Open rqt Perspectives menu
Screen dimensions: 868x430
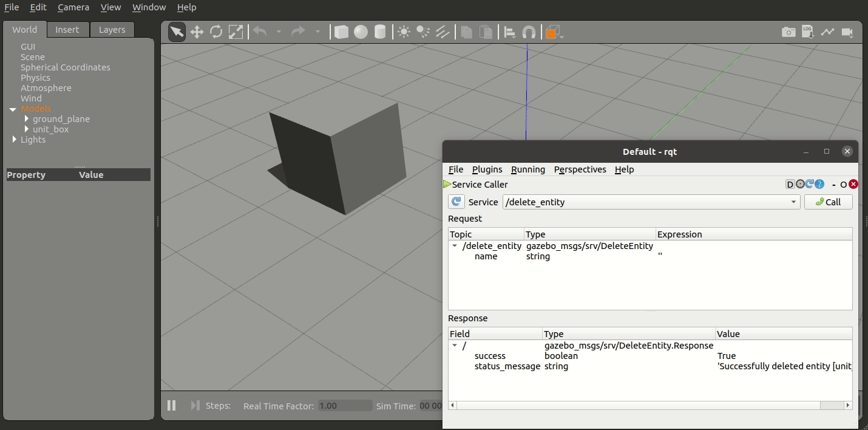[x=580, y=169]
